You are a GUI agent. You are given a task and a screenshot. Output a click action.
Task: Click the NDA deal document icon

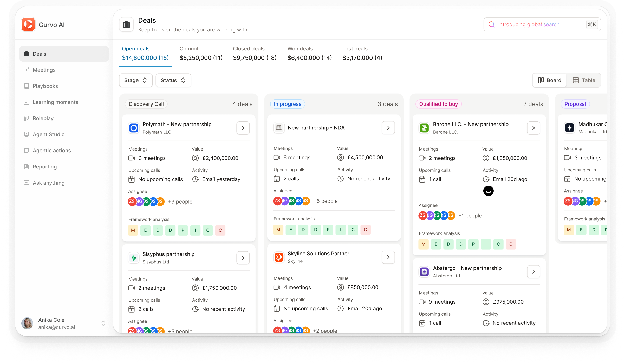[x=279, y=128]
